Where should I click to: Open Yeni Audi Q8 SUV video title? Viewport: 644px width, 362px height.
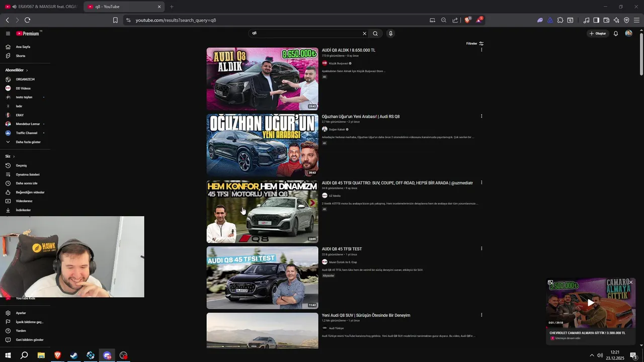(366, 315)
